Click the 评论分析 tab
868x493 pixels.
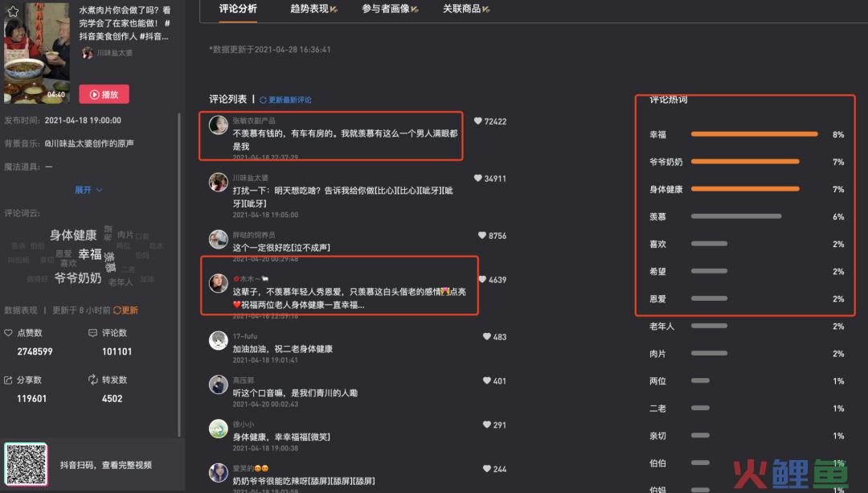pos(237,9)
